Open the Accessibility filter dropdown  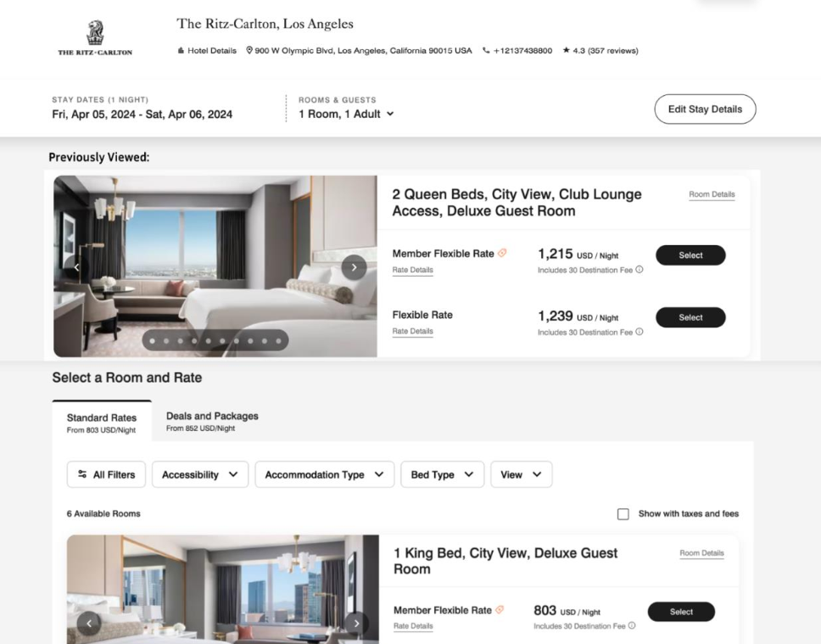pyautogui.click(x=200, y=474)
